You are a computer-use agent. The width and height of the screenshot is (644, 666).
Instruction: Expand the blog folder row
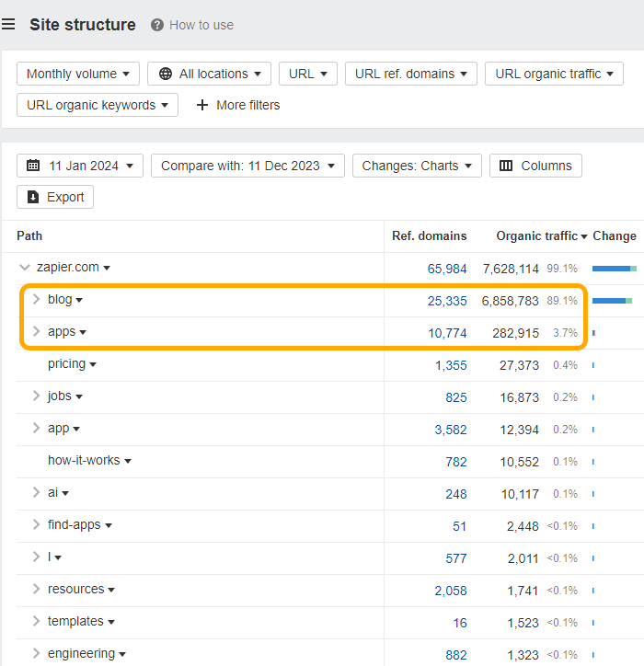coord(37,300)
